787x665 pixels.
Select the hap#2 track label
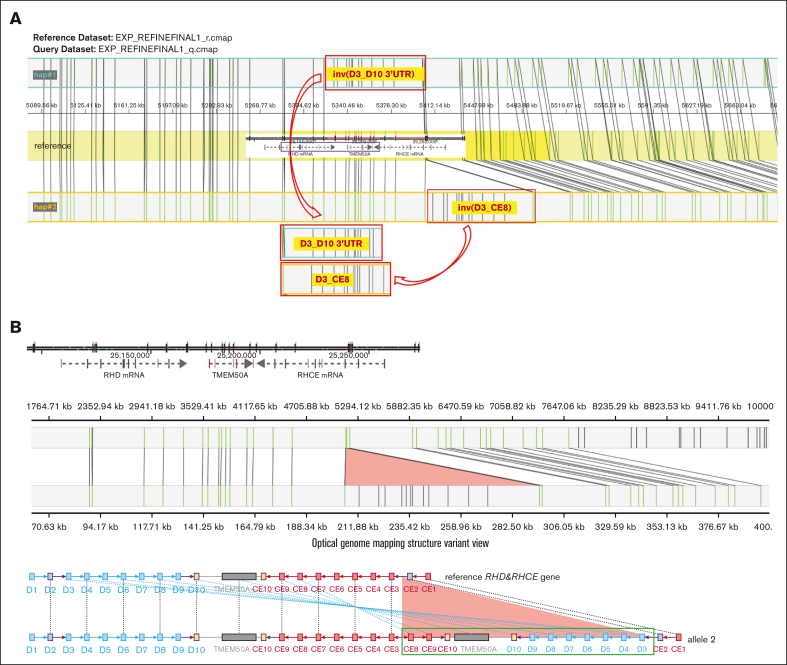[45, 207]
